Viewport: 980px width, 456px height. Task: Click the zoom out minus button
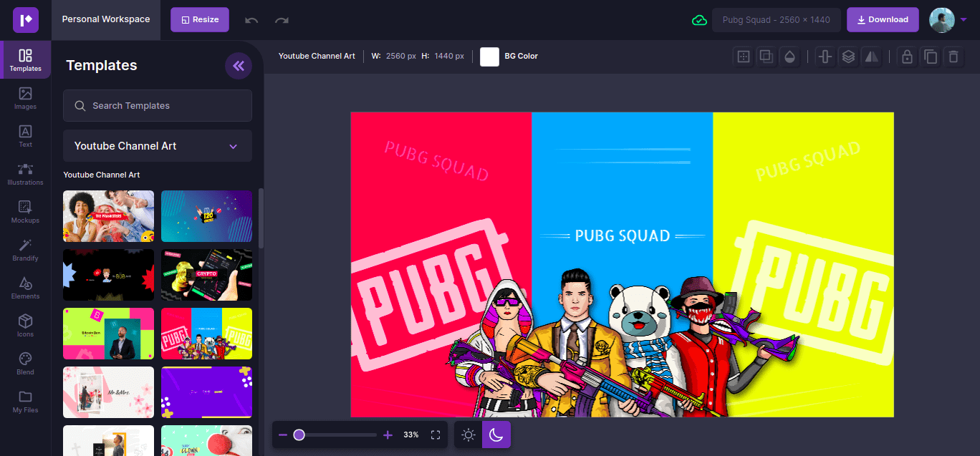(283, 435)
